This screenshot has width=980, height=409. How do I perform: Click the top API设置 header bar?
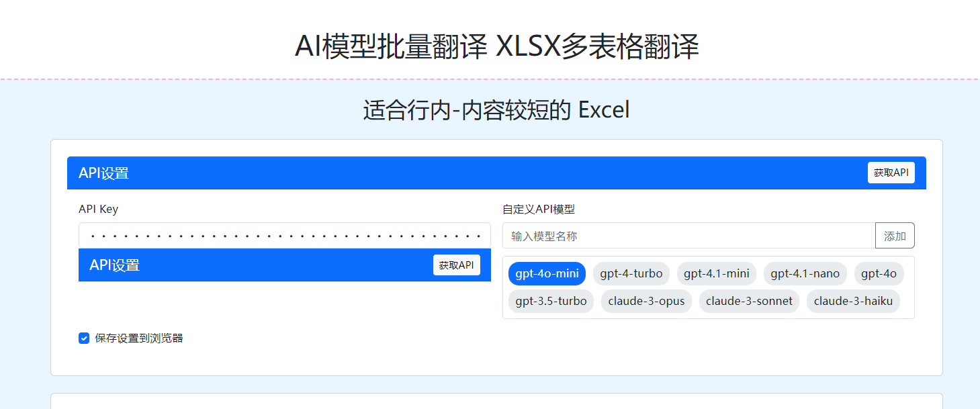(496, 173)
